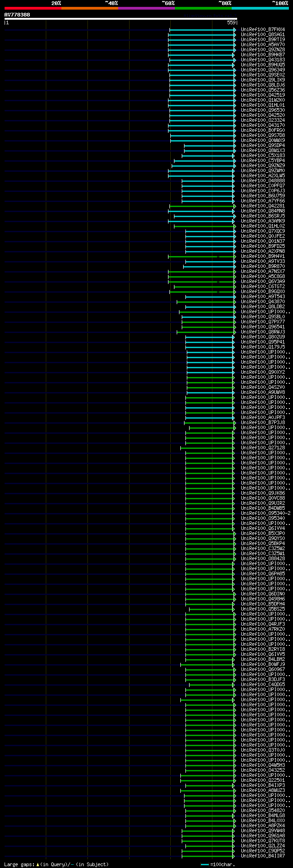This screenshot has width=293, height=868.
Task: Click label UniRef100_C0PFQ7
Action: pyautogui.click(x=263, y=186)
